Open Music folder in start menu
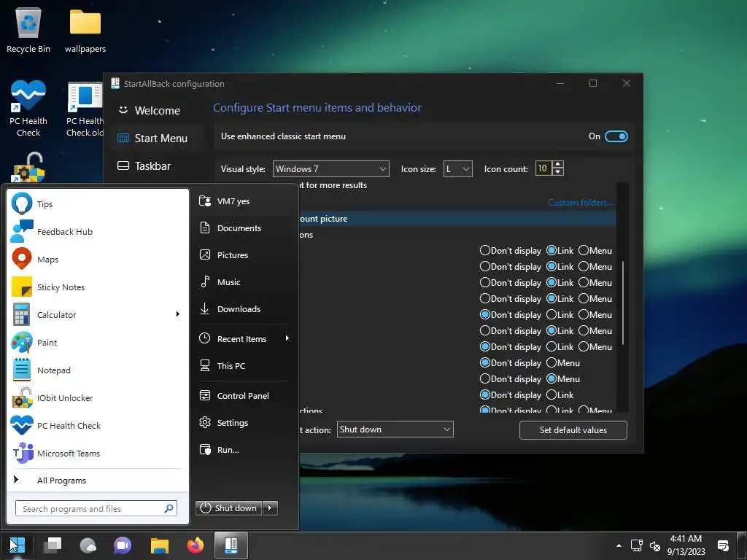The height and width of the screenshot is (560, 747). tap(244, 282)
